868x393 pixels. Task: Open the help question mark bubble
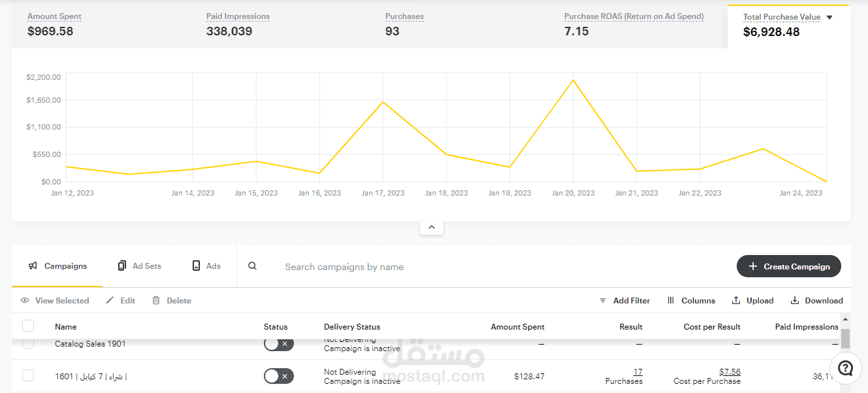(846, 367)
